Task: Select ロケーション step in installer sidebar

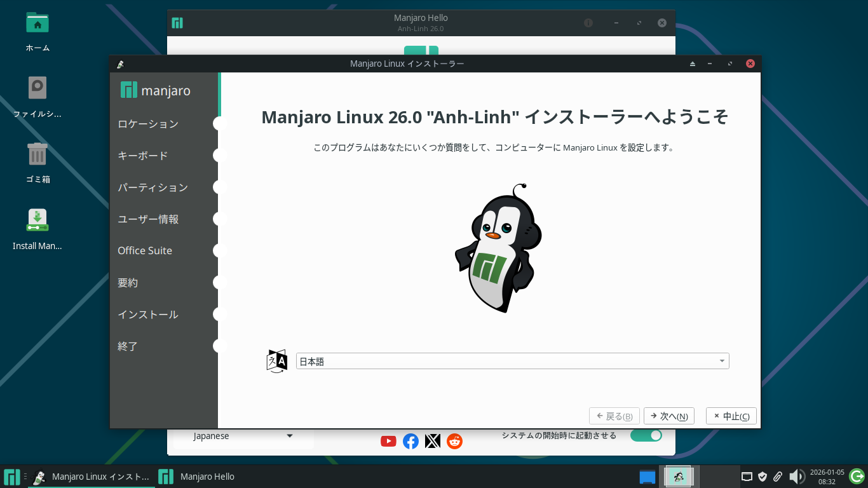Action: click(x=148, y=124)
